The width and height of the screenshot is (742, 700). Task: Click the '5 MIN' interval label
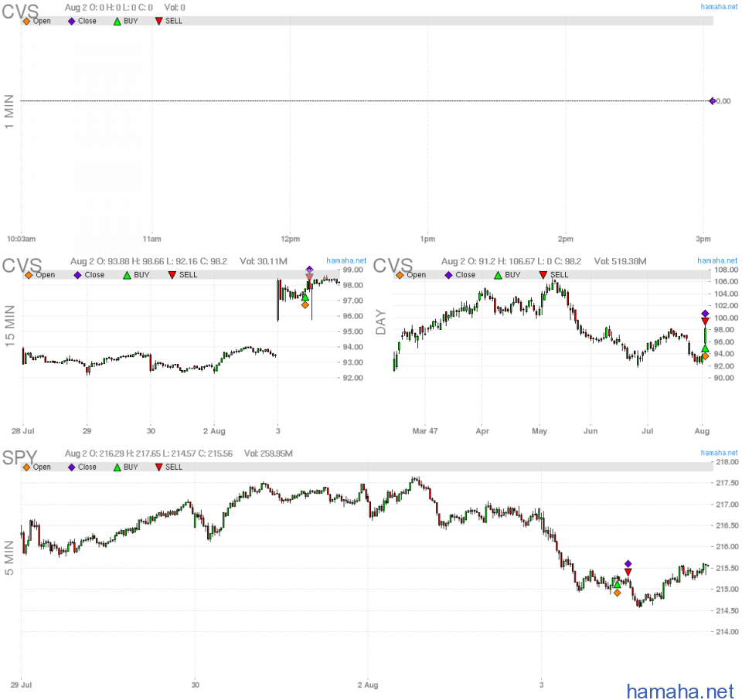click(9, 559)
